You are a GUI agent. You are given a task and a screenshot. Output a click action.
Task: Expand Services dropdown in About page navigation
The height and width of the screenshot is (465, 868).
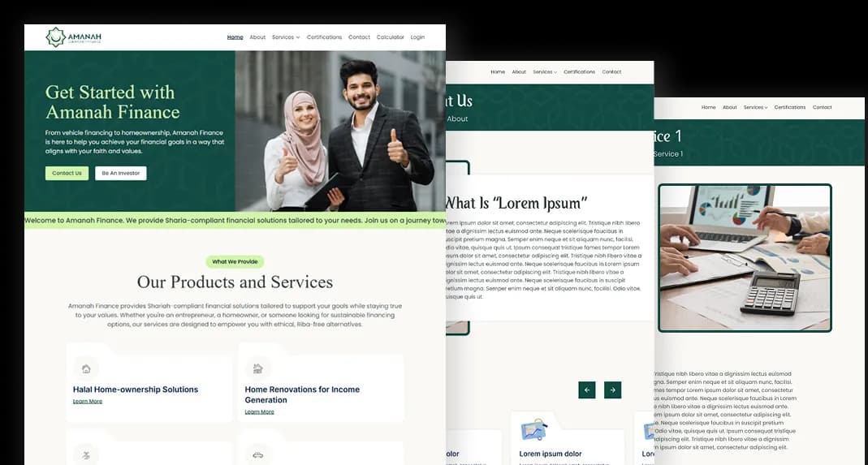tap(546, 72)
